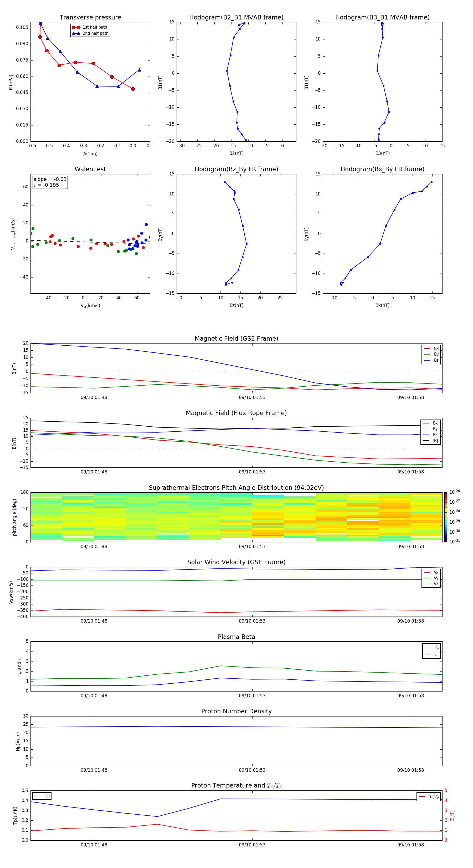Click "09/10 01:58" tick under Proton Number Density
Screen dimensions: 473x868
click(410, 770)
